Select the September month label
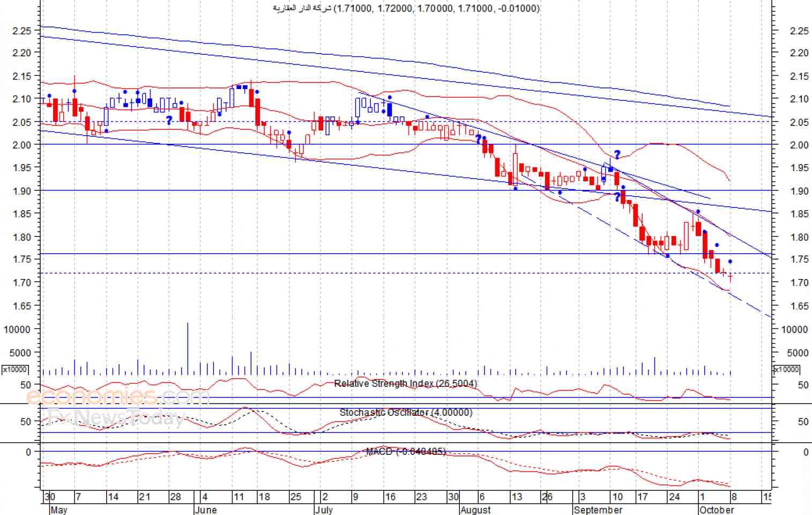Screen dimensions: 812x515 point(598,510)
